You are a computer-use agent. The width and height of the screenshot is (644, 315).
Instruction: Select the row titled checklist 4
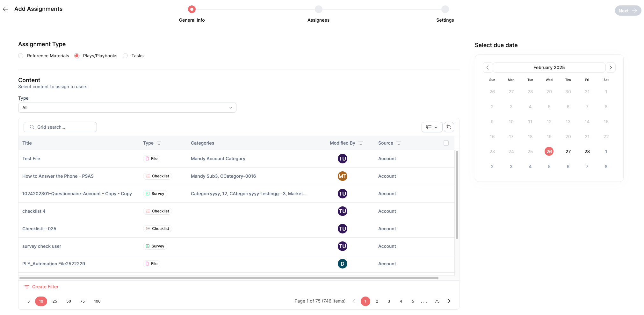pos(236,211)
